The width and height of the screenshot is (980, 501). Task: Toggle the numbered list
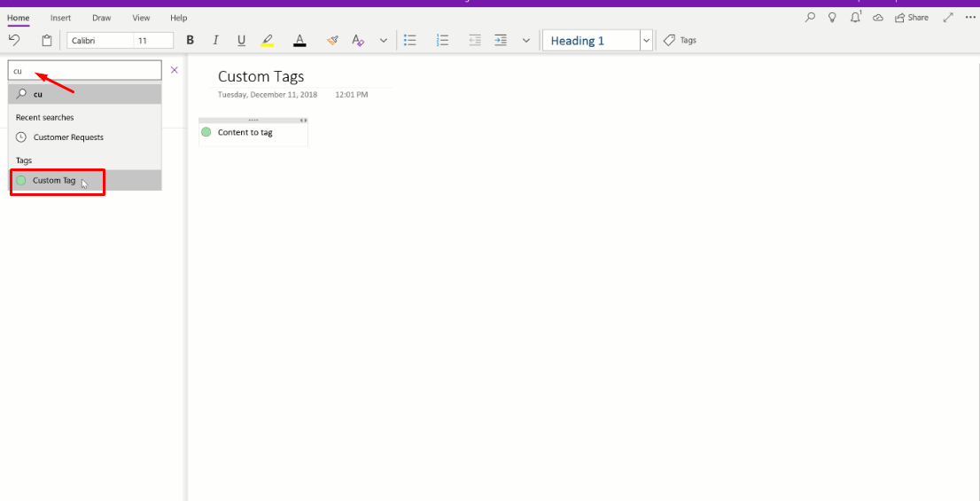click(x=443, y=41)
